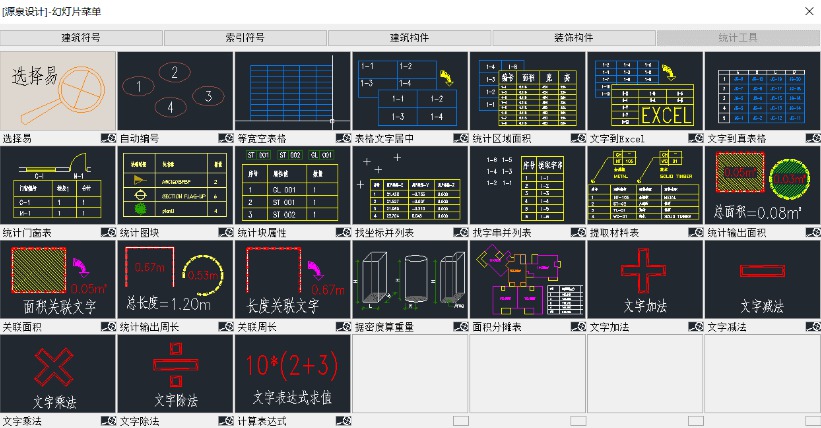Click small icon beside 面积分摊表 label
Viewport: 821px width, 428px height.
point(578,326)
